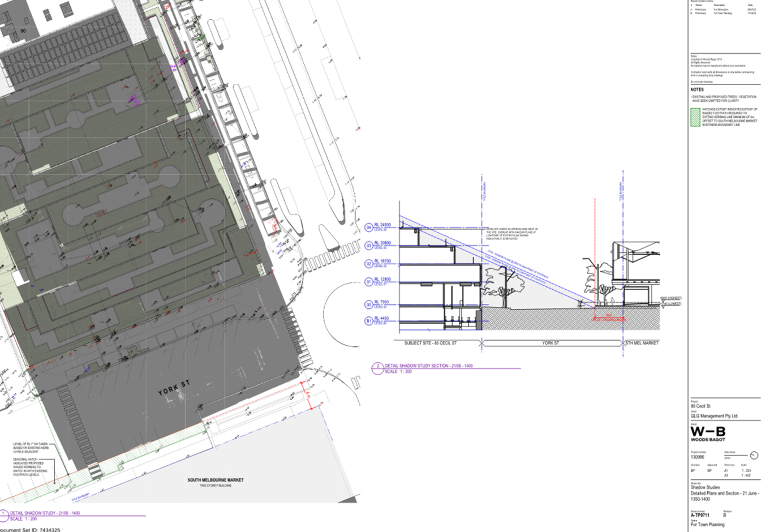Select level marker bubble 02
The width and height of the screenshot is (761, 532).
point(369,264)
